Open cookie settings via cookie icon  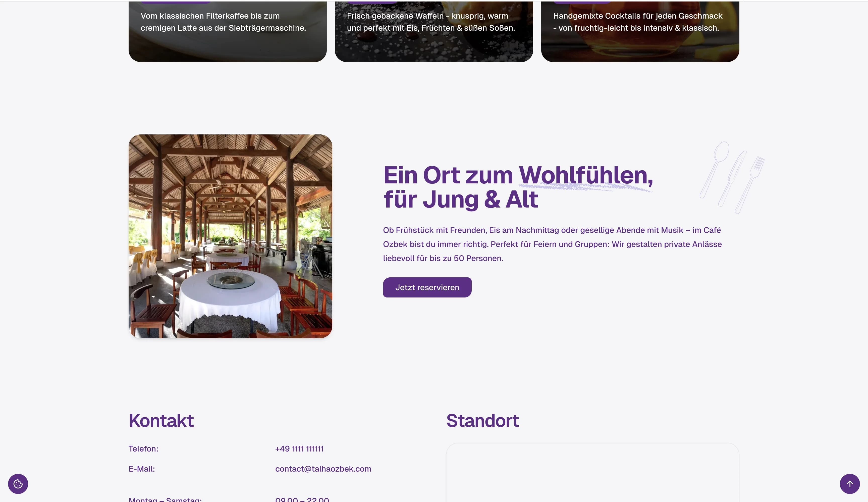coord(18,484)
